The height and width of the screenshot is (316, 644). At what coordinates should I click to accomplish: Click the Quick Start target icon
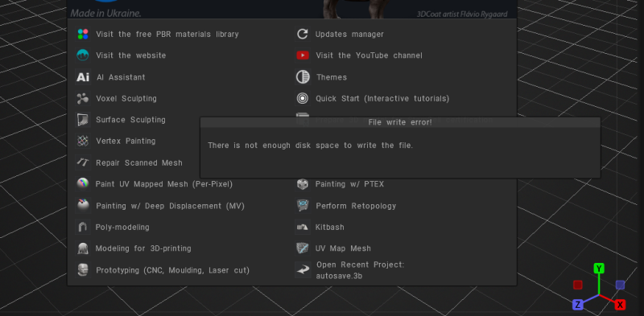(303, 98)
